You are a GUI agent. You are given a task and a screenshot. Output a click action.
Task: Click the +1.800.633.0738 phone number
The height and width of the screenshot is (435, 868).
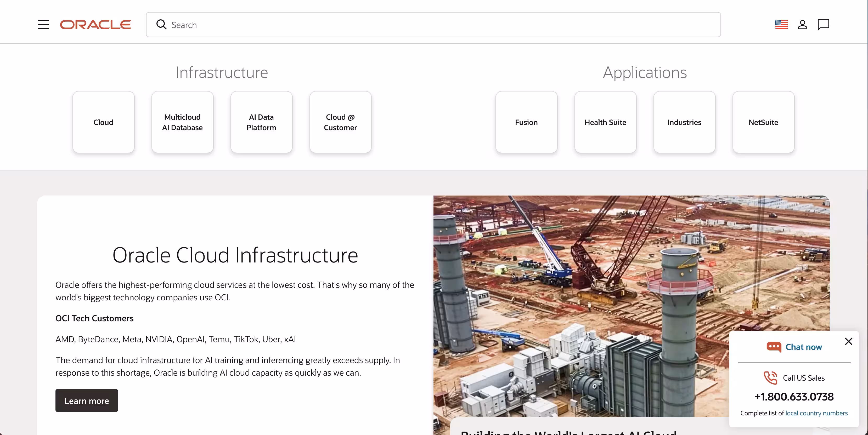pyautogui.click(x=794, y=397)
